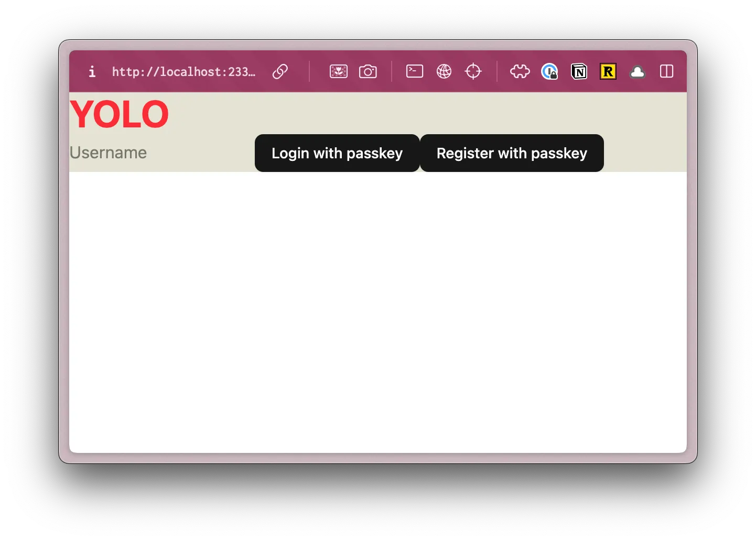756x541 pixels.
Task: Click the cloud extension icon
Action: pos(638,71)
